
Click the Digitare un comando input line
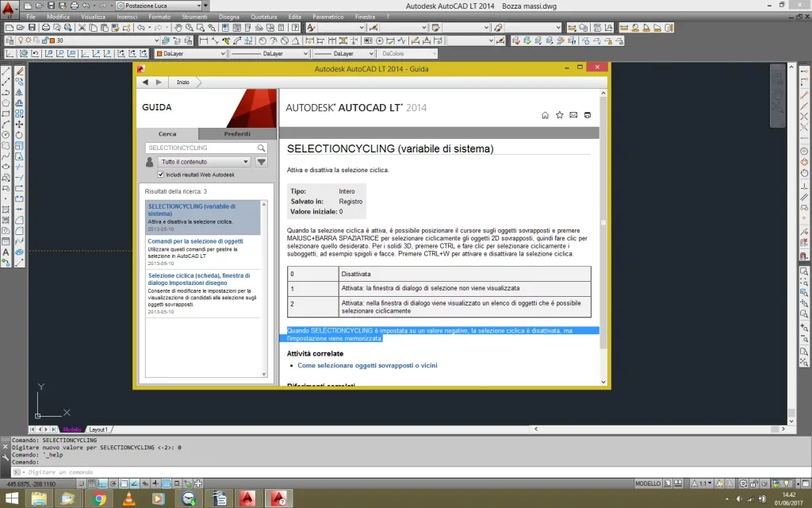(x=409, y=472)
